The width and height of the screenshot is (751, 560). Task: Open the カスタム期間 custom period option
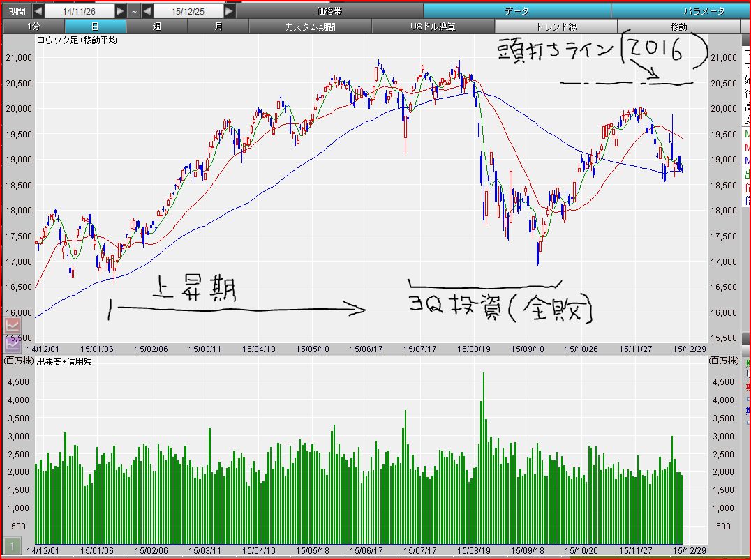311,27
